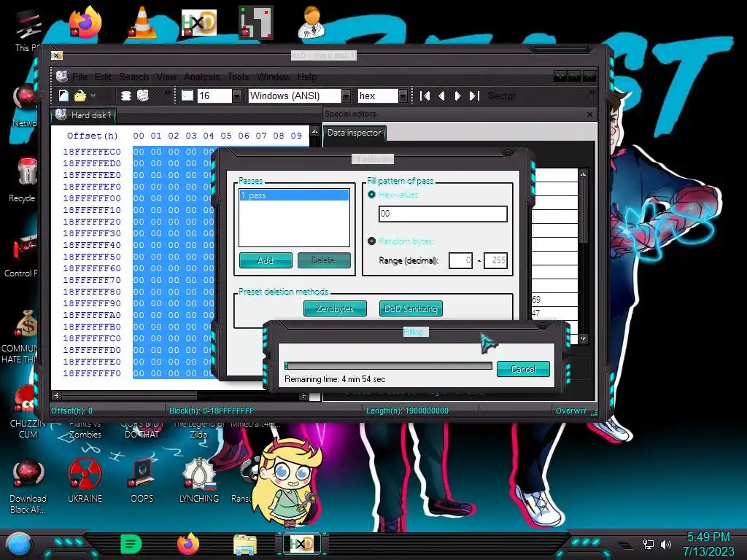Open the Windows (ANSI) charset dropdown
The height and width of the screenshot is (560, 747).
point(347,96)
